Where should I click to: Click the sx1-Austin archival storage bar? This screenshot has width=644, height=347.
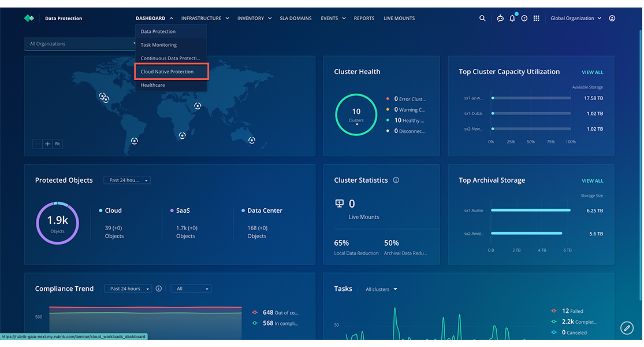[531, 210]
